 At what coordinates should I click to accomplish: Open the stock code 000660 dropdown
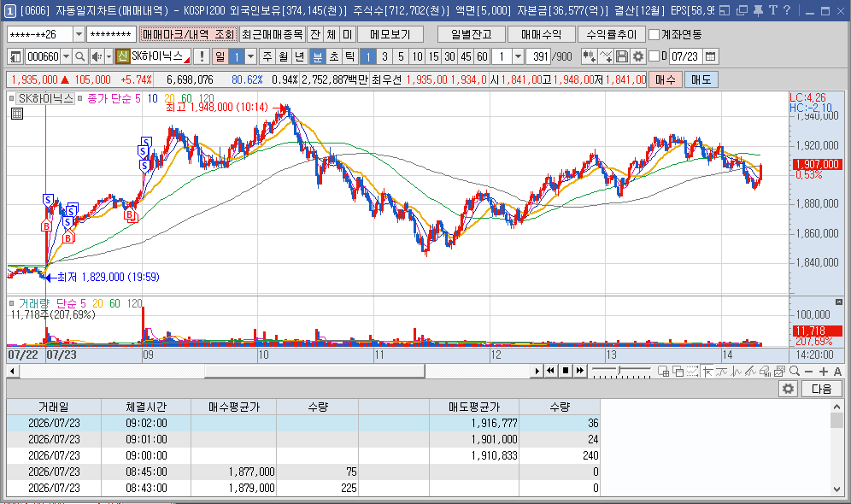pos(66,56)
